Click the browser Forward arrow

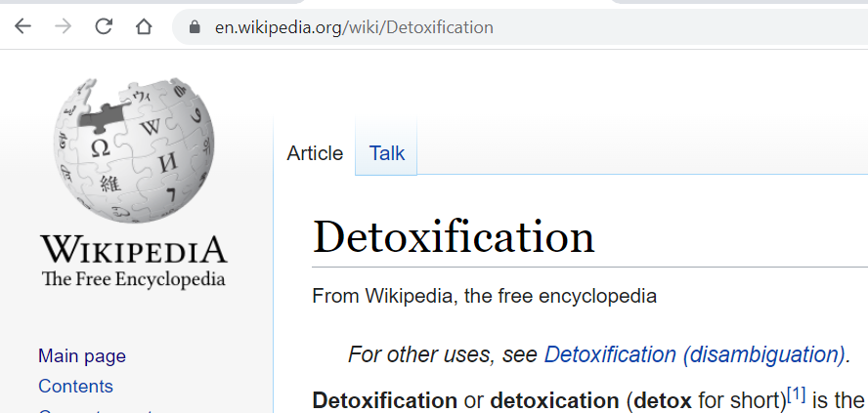point(64,26)
